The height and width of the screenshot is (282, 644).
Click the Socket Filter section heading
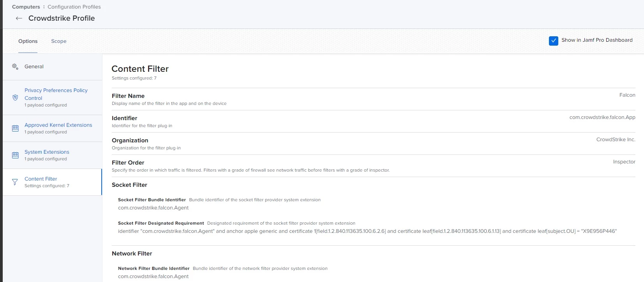[129, 185]
